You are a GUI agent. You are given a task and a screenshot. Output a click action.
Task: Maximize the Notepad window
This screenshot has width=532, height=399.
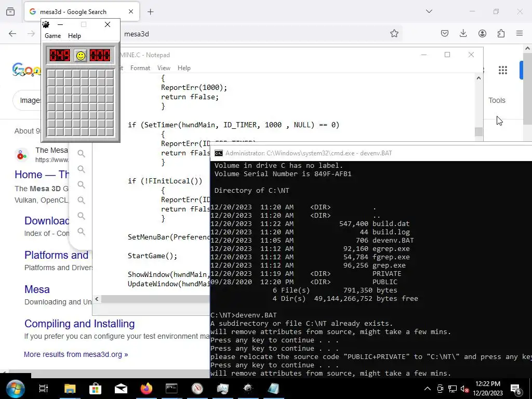pos(447,55)
